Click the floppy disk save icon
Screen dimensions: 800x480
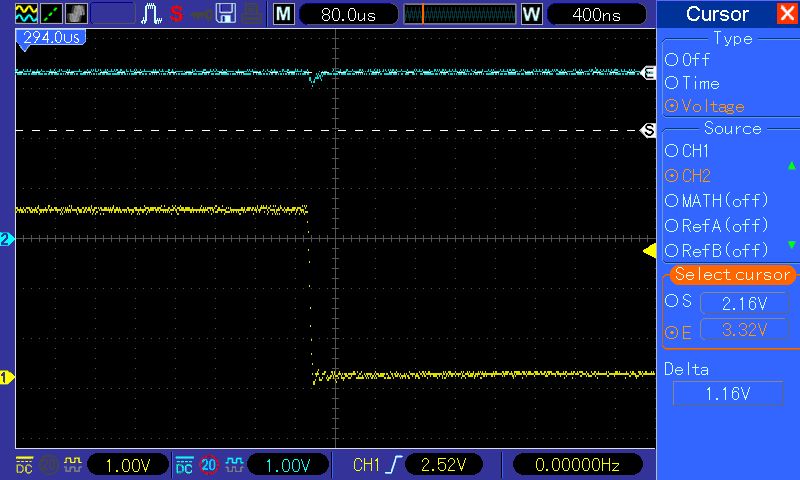(226, 14)
